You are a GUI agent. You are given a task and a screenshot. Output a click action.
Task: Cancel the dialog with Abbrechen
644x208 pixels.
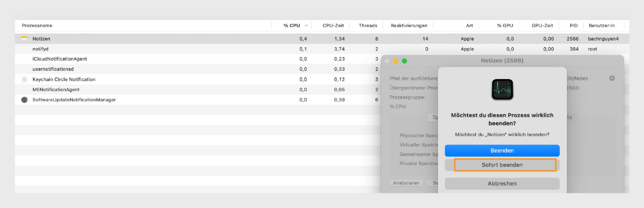click(502, 184)
